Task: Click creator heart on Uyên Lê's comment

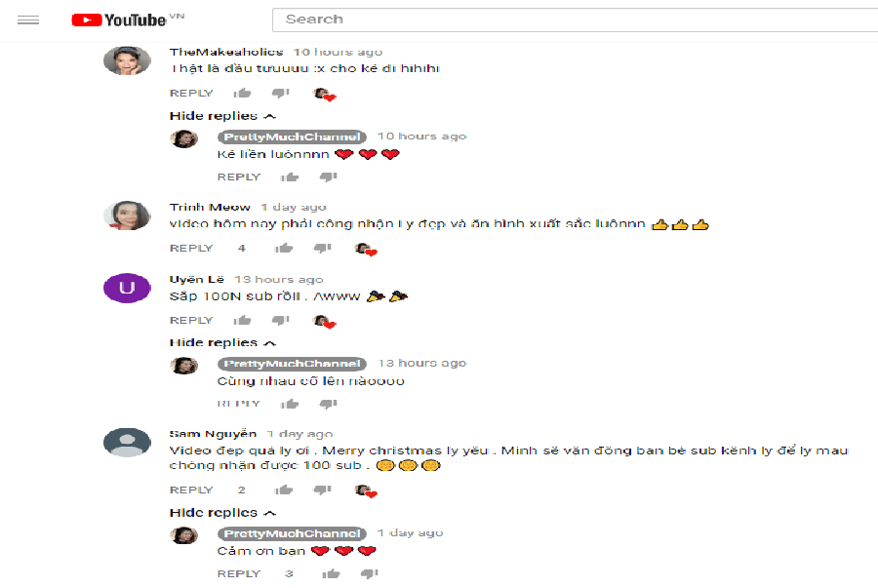Action: pyautogui.click(x=325, y=321)
